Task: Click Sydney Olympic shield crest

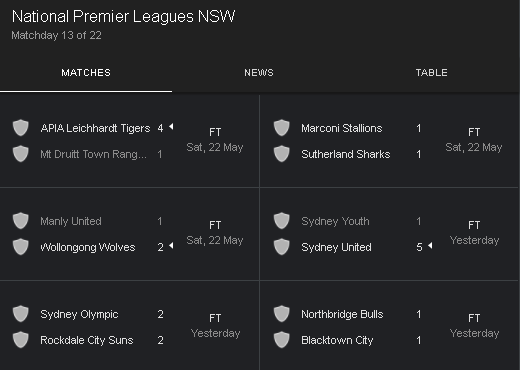Action: pyautogui.click(x=21, y=314)
